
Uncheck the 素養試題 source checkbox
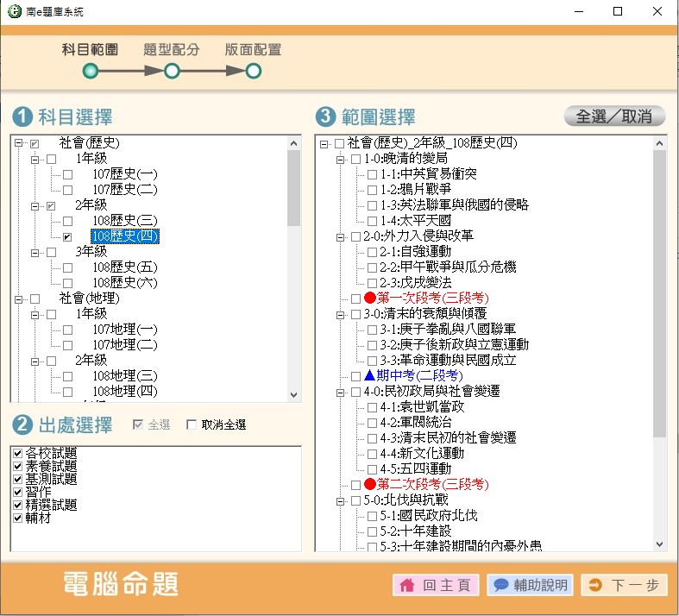tap(17, 466)
